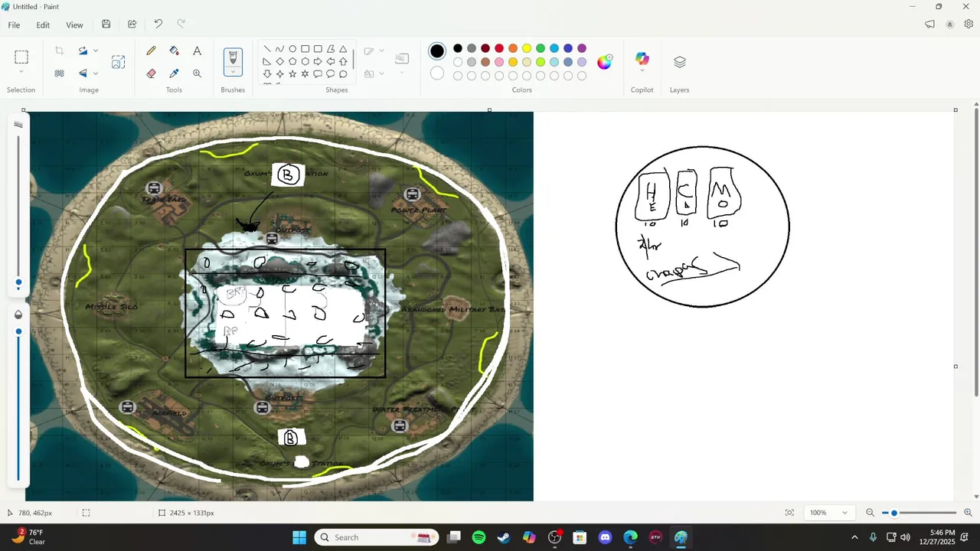Open the Flip dropdown arrow
The image size is (980, 551).
96,73
